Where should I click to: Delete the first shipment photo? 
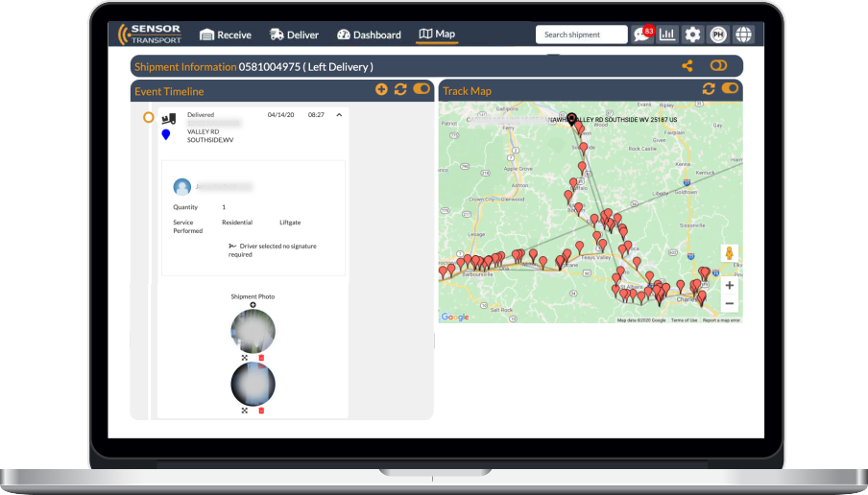261,358
